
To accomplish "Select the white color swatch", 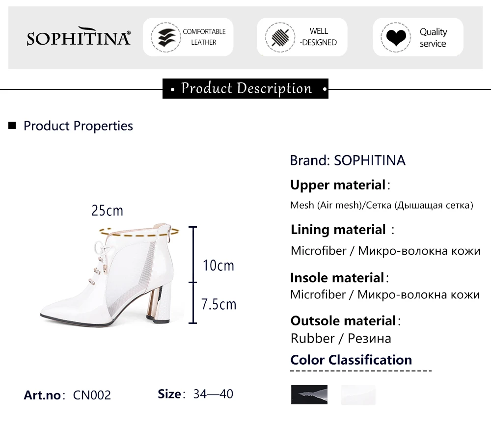I will tap(358, 395).
